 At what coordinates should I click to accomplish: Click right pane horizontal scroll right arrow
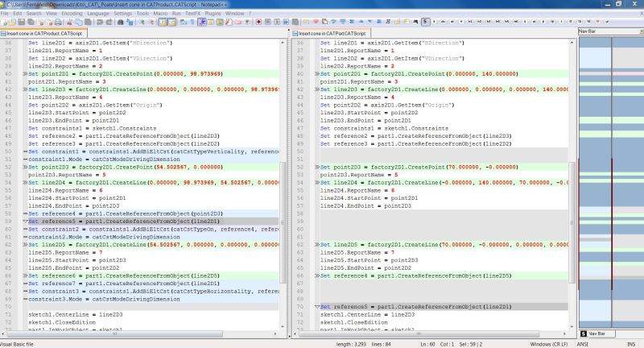tap(565, 333)
